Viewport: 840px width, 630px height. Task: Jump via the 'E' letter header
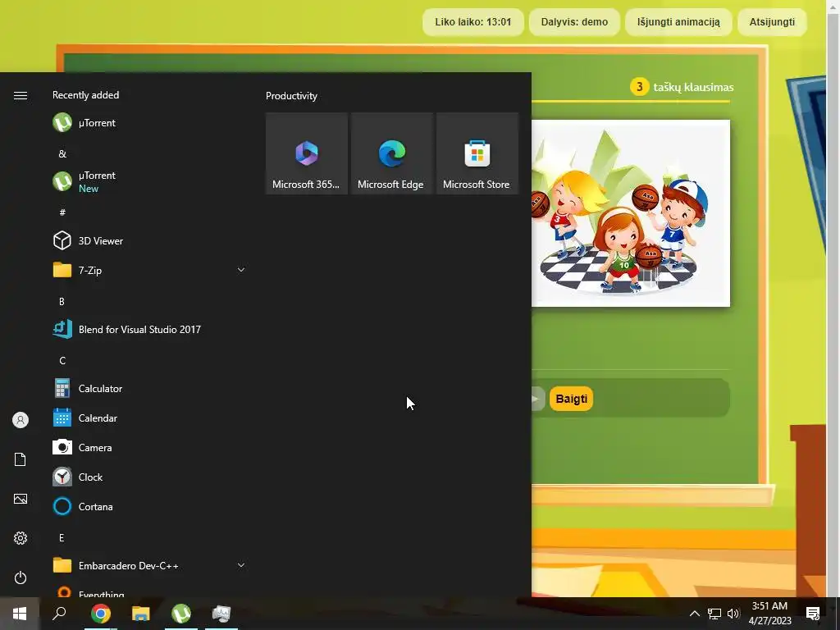click(x=62, y=537)
